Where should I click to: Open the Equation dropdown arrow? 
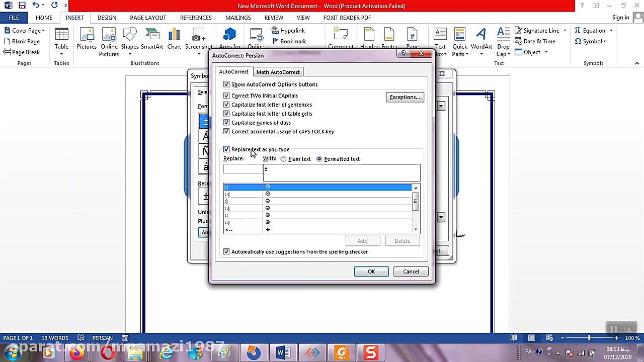click(610, 31)
